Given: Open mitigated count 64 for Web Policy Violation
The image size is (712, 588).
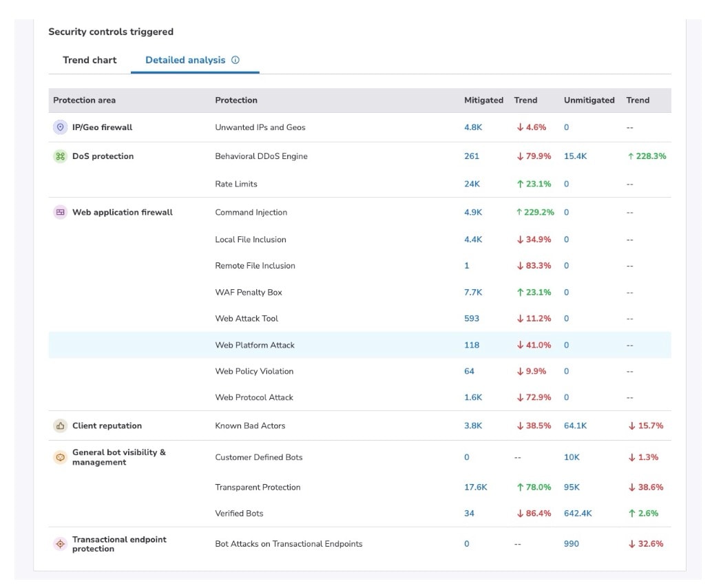Looking at the screenshot, I should coord(469,371).
